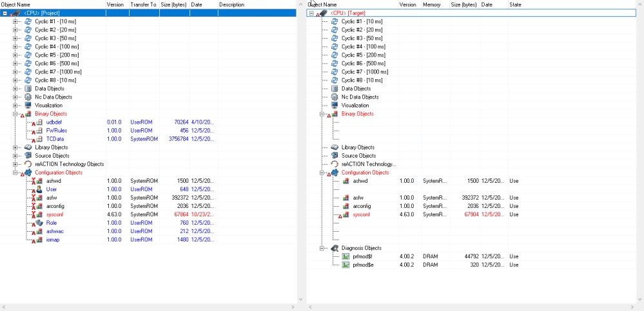Click UserROM transfer value for udbdef
Image resolution: width=644 pixels, height=311 pixels.
(141, 122)
